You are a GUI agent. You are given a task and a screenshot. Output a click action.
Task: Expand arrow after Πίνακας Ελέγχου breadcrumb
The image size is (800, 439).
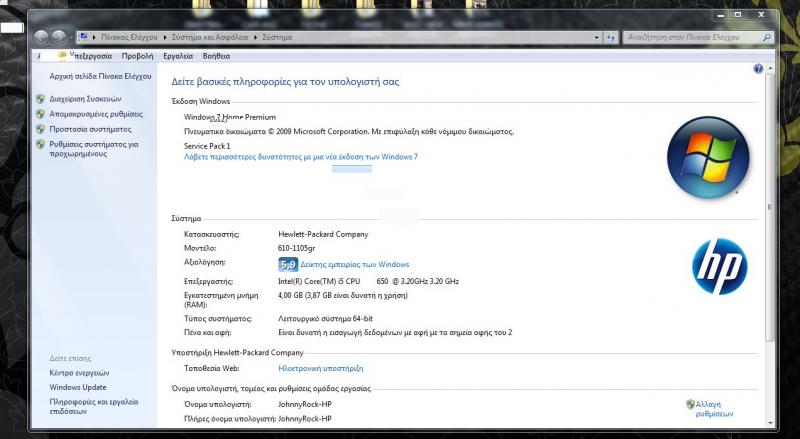pyautogui.click(x=165, y=37)
